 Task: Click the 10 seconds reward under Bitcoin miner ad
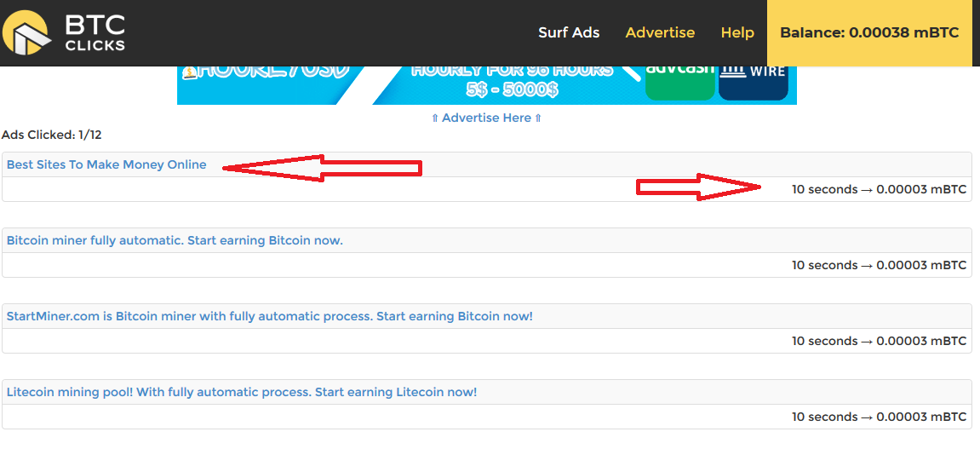879,265
